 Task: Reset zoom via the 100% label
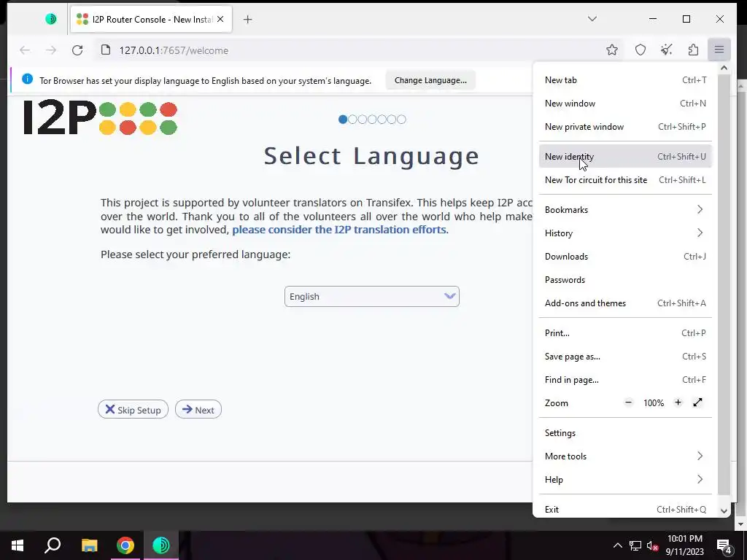coord(653,403)
